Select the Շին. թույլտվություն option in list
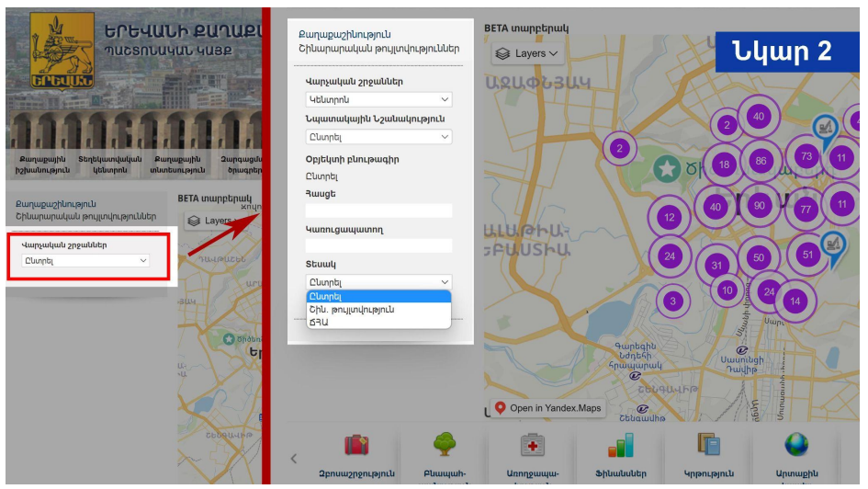 click(x=352, y=310)
